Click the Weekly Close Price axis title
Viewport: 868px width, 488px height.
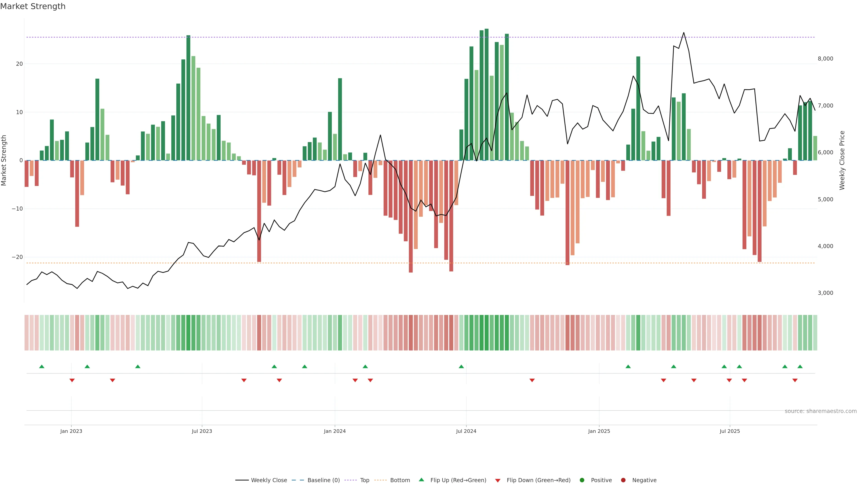click(x=842, y=160)
